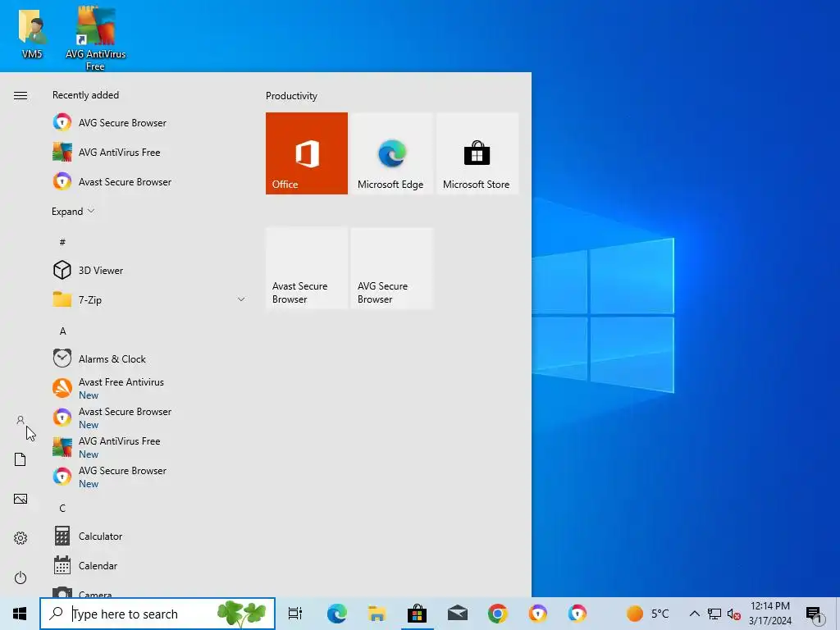The image size is (840, 630).
Task: Open the Avast Secure Browser tile
Action: click(x=307, y=268)
